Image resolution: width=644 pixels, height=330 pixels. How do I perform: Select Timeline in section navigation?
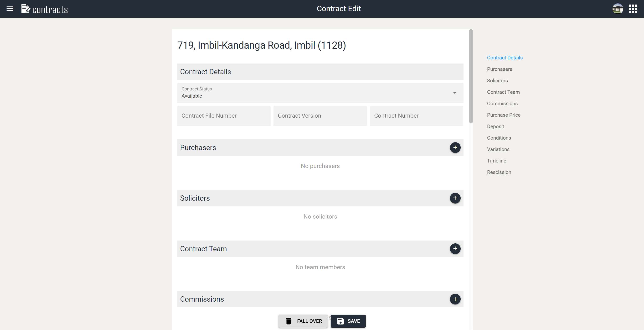point(496,161)
